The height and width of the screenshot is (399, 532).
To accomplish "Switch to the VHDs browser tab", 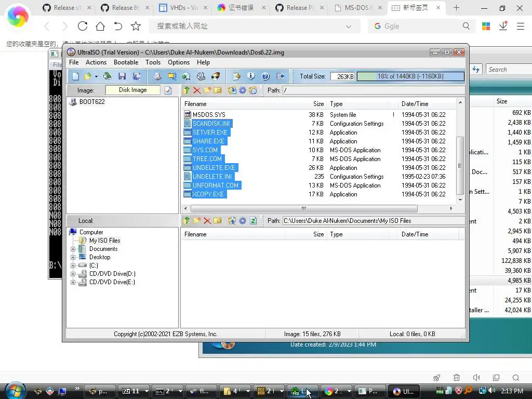I will (x=182, y=7).
